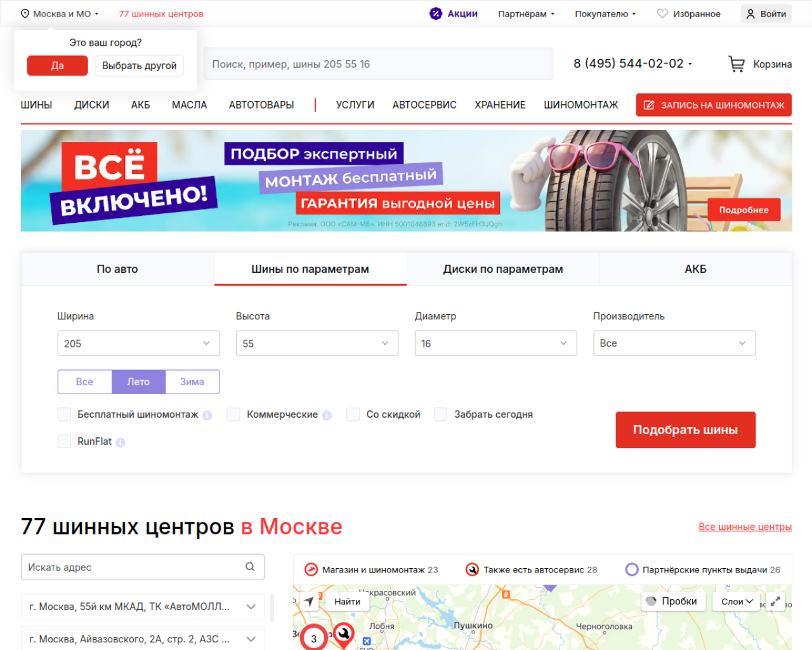The image size is (812, 650).
Task: Select the Лето season toggle
Action: pyautogui.click(x=138, y=382)
